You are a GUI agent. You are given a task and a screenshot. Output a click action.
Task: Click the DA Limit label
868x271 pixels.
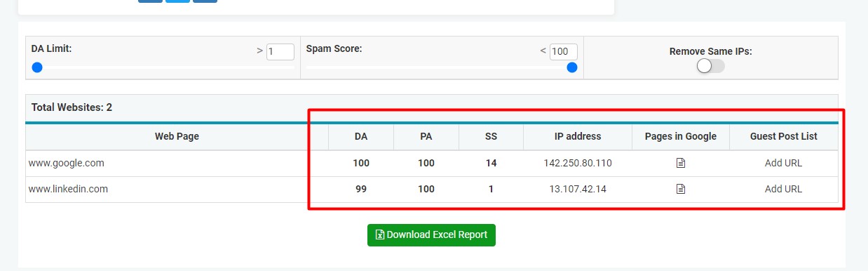(x=51, y=49)
